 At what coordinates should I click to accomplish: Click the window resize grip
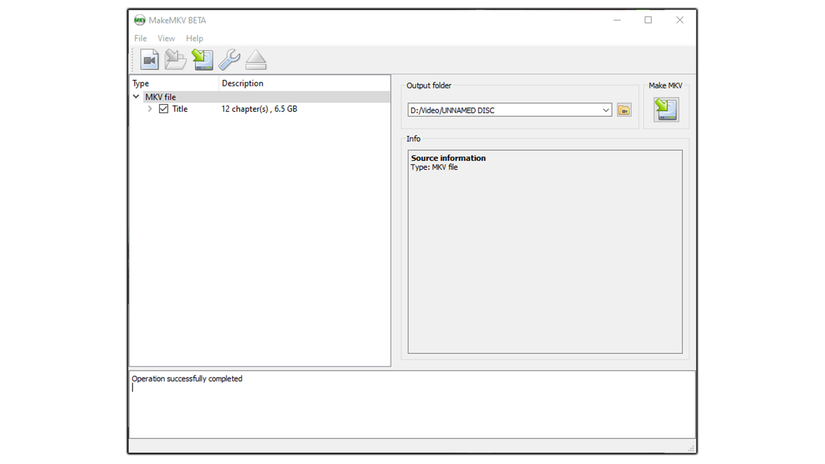[691, 448]
